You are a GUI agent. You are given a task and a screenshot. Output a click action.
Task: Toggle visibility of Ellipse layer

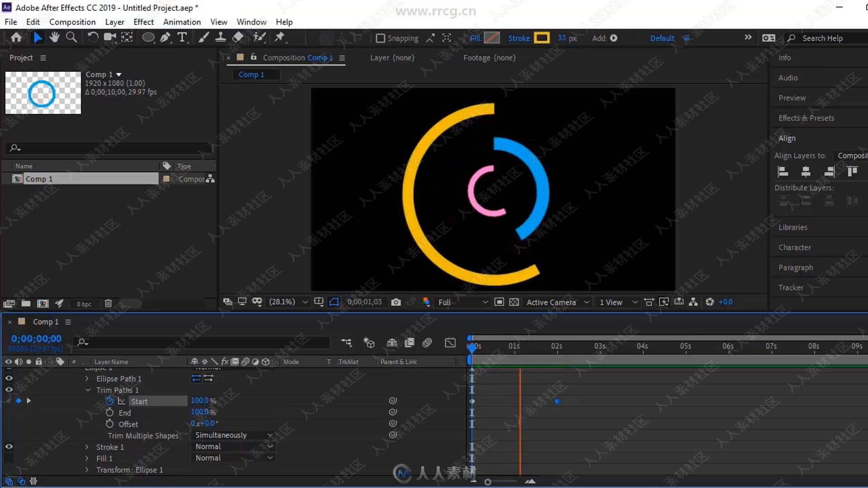(x=8, y=368)
